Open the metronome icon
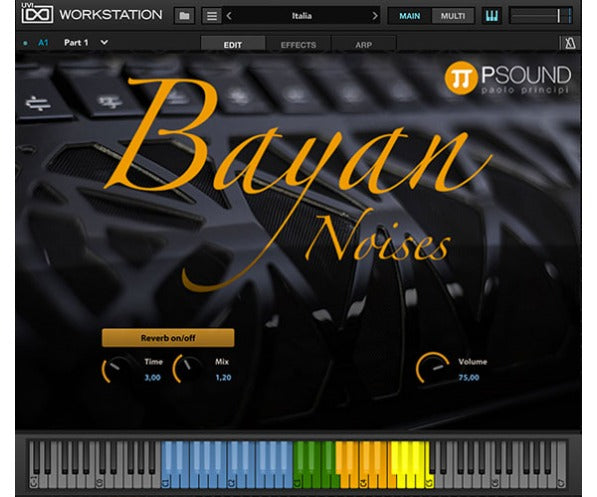The height and width of the screenshot is (497, 597). click(570, 43)
